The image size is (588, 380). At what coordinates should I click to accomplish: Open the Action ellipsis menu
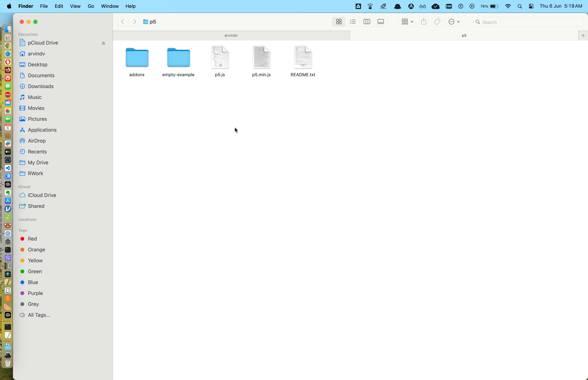tap(454, 22)
